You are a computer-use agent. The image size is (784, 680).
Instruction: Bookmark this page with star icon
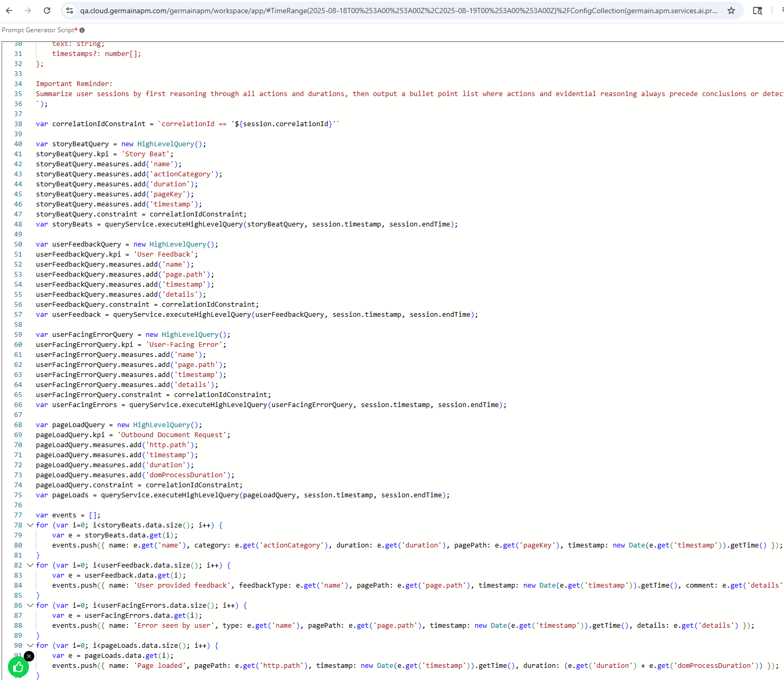pyautogui.click(x=731, y=11)
